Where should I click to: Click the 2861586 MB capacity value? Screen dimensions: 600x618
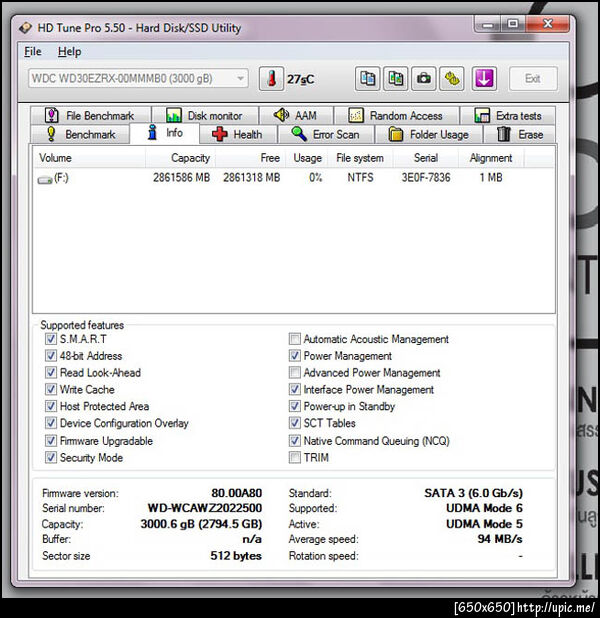pos(182,178)
